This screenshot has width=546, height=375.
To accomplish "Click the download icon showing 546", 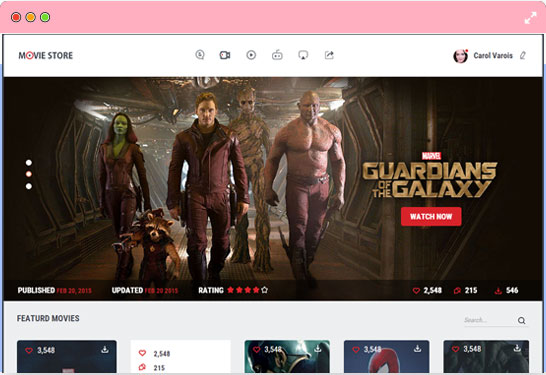I will pos(498,290).
